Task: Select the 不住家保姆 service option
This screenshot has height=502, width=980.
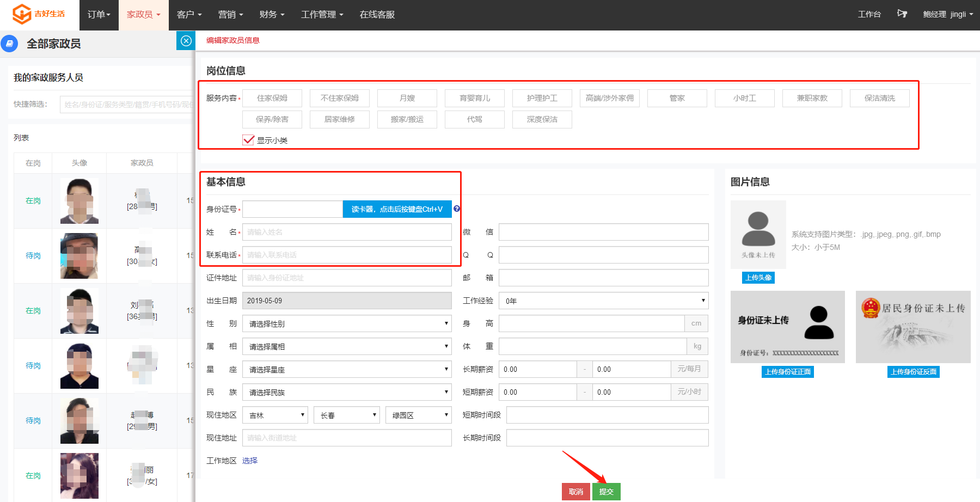Action: point(340,98)
